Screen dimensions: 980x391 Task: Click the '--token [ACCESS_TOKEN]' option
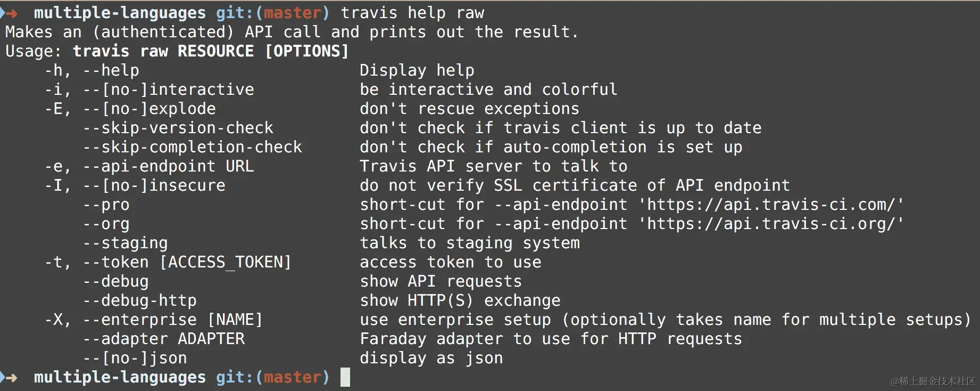pos(188,262)
